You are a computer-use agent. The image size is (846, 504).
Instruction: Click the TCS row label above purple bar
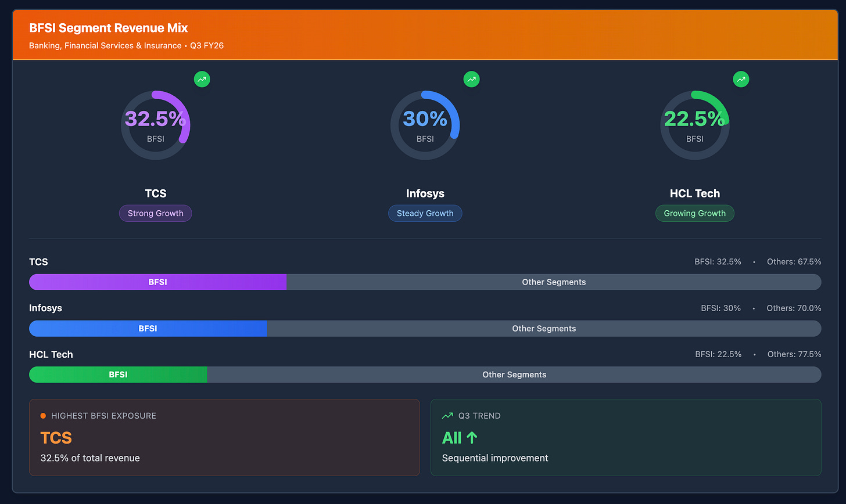coord(39,262)
